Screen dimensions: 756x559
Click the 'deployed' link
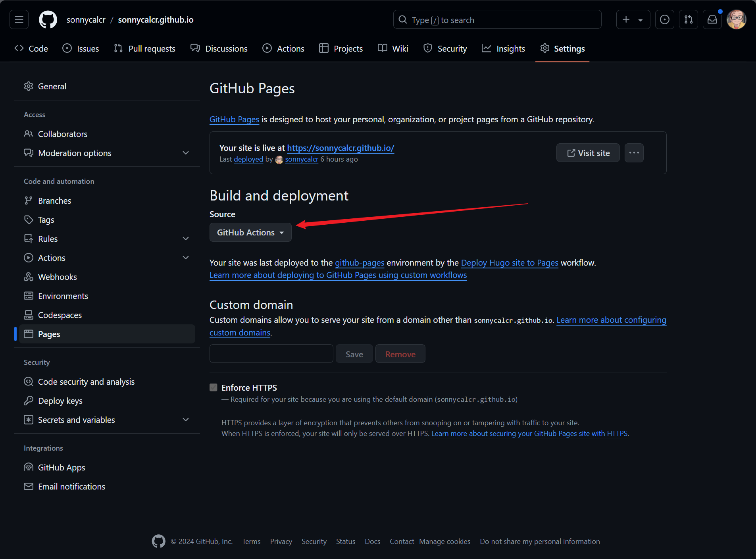[x=248, y=159]
